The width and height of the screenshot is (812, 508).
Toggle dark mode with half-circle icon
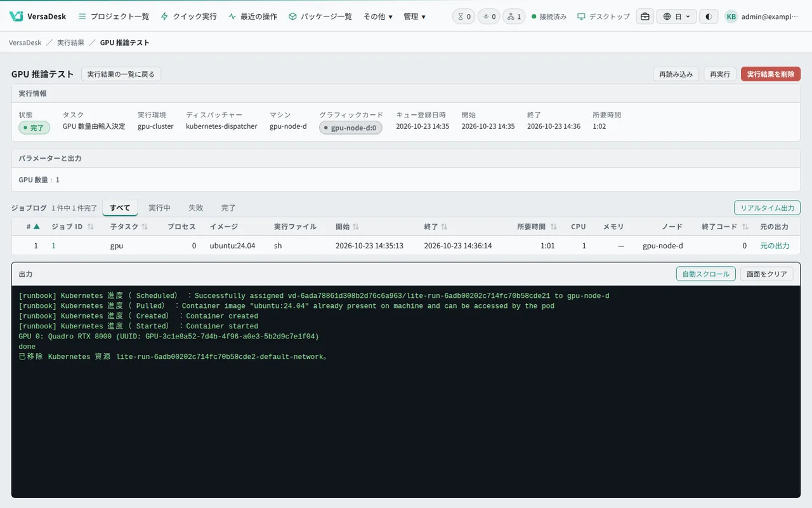click(x=709, y=17)
